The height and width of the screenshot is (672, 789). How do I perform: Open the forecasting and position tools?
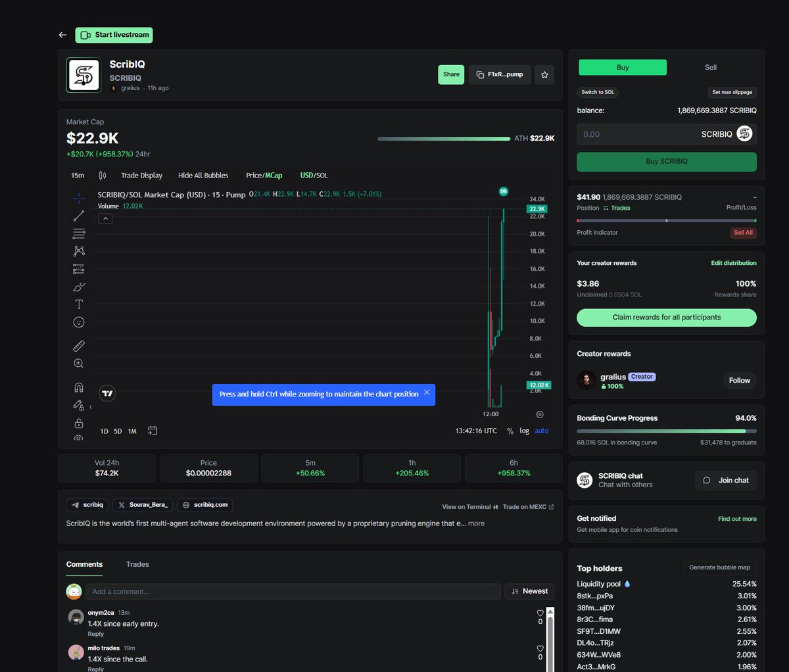pyautogui.click(x=79, y=269)
